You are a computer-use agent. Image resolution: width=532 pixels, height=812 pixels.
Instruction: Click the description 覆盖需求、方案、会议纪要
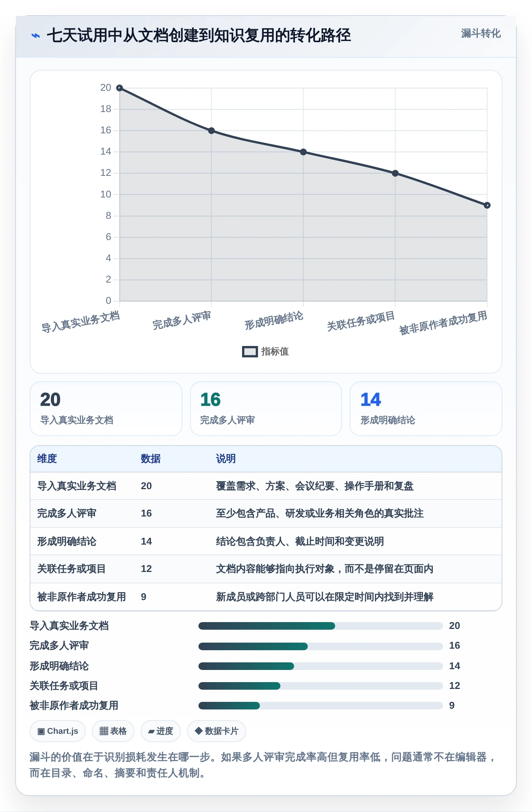point(315,486)
